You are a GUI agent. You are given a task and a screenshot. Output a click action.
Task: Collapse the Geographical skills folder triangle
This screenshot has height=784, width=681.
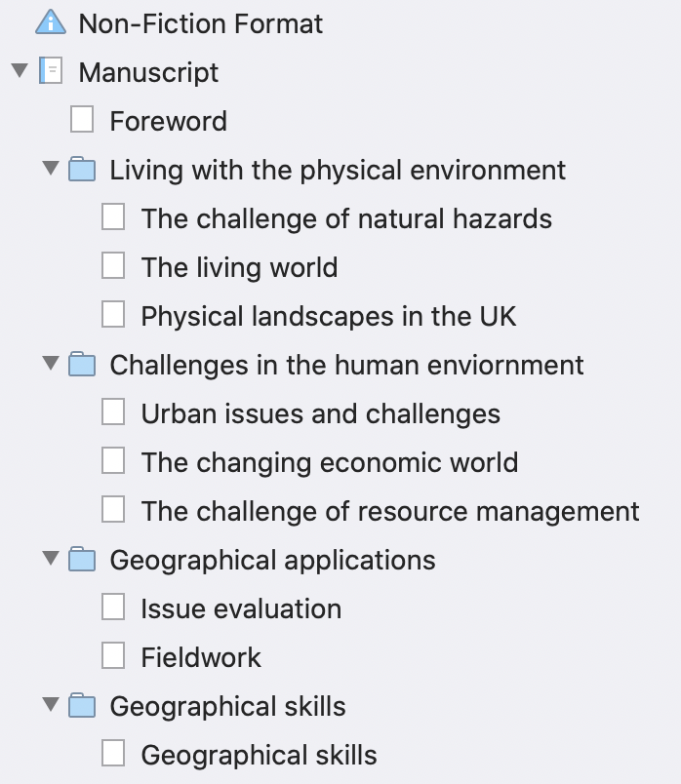click(51, 704)
